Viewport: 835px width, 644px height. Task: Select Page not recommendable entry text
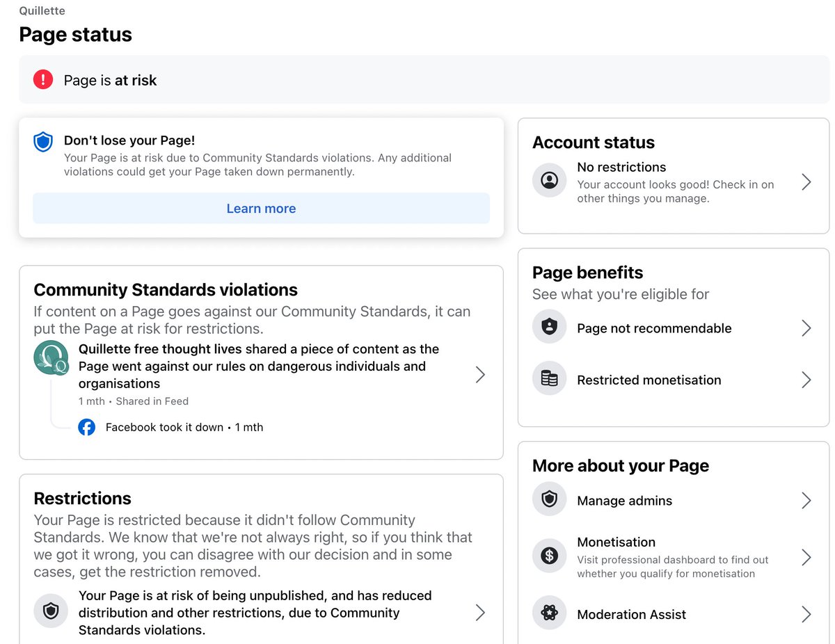pyautogui.click(x=654, y=328)
